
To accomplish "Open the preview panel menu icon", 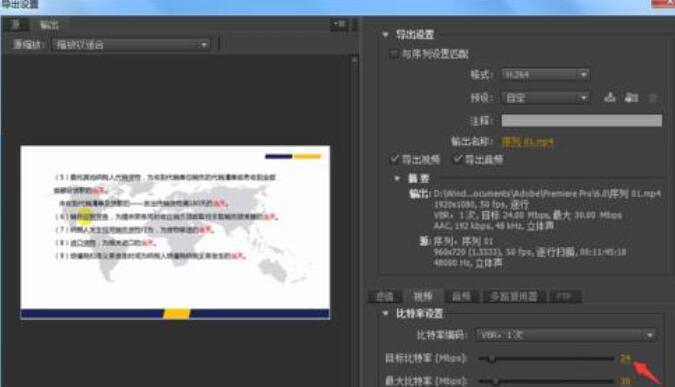I will pos(339,24).
